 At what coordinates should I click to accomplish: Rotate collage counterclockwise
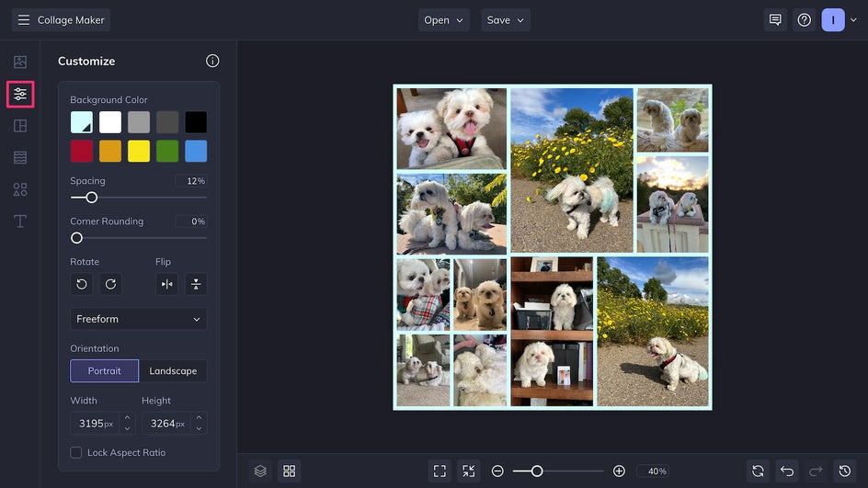(x=81, y=284)
